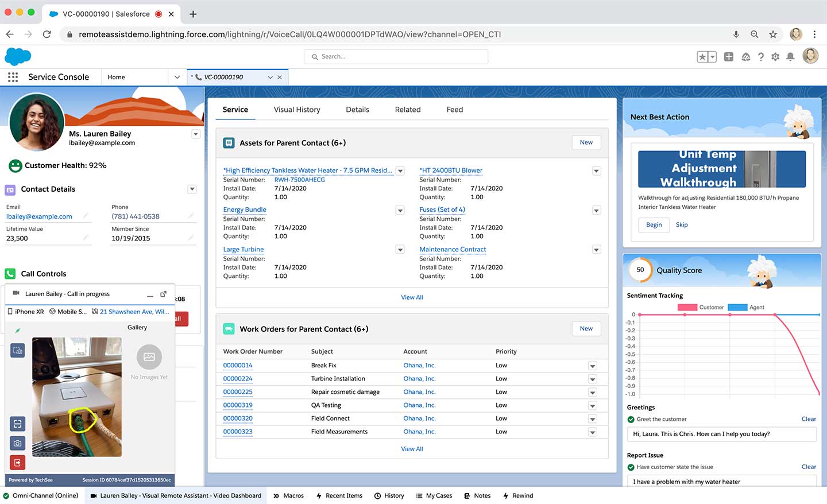Click Begin on the Next Best Action
827x504 pixels.
pyautogui.click(x=654, y=225)
